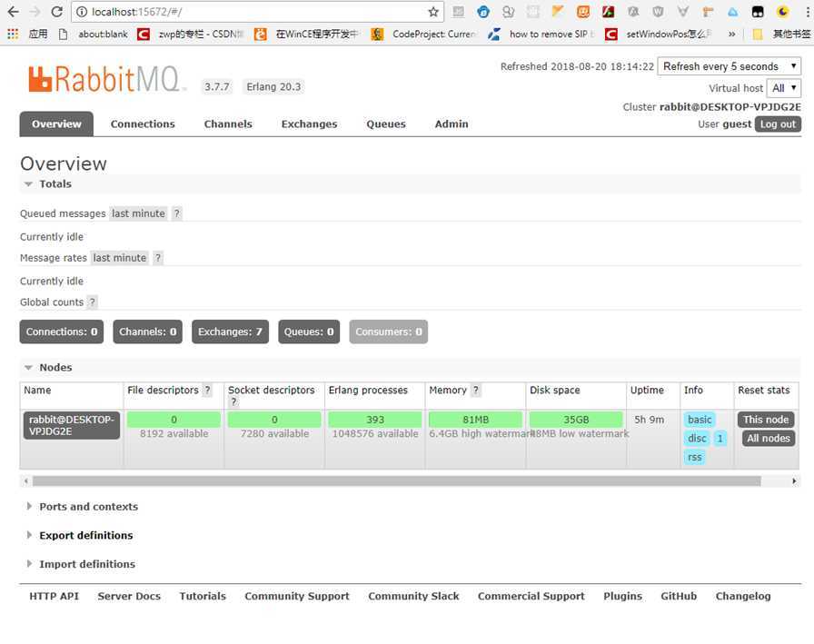Open help for File descriptors column

pos(207,390)
